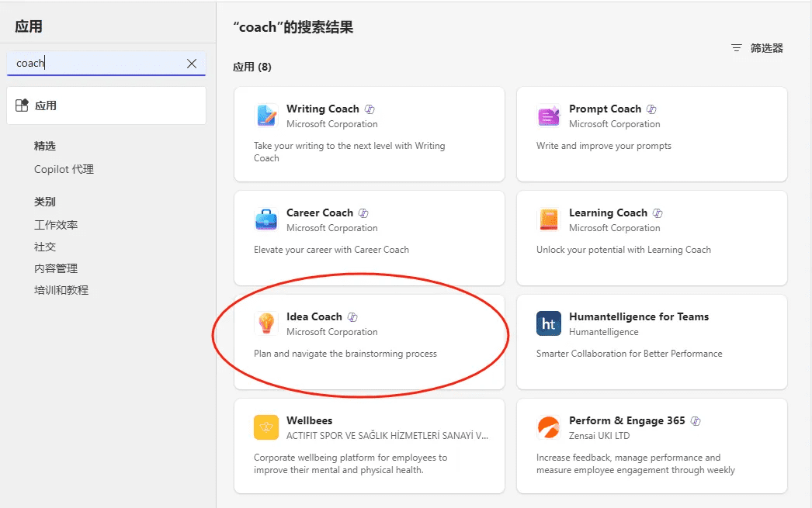
Task: Open the Prompt Coach title
Action: 605,109
